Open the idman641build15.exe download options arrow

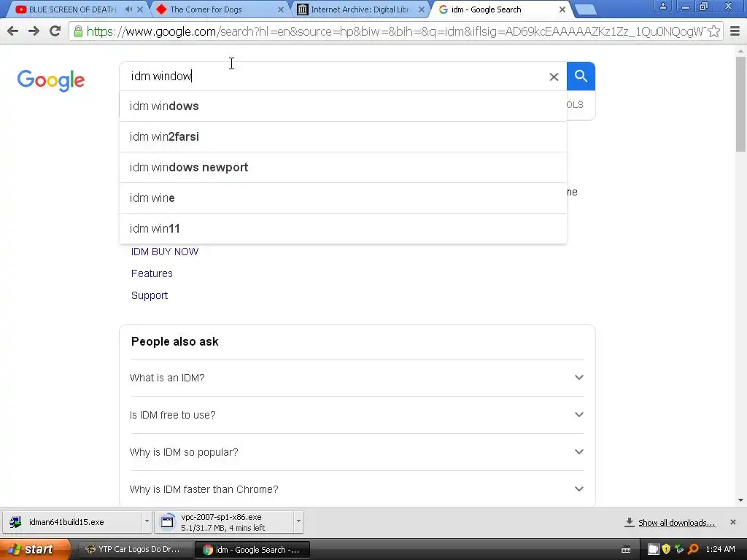(x=147, y=521)
